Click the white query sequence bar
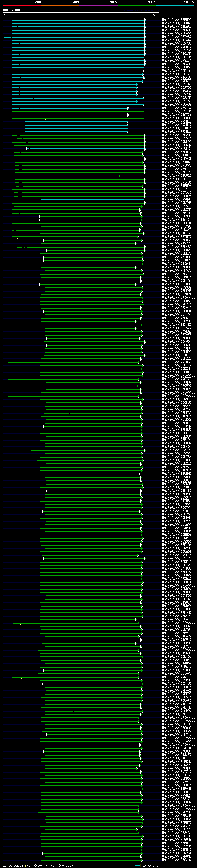The width and height of the screenshot is (197, 868). [81, 12]
